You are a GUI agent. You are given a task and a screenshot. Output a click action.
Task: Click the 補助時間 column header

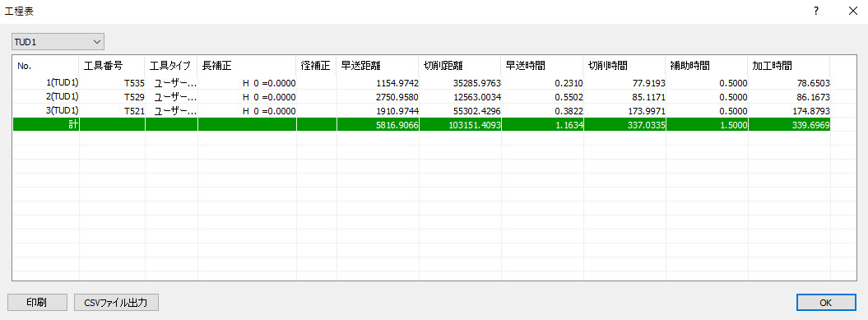point(707,65)
